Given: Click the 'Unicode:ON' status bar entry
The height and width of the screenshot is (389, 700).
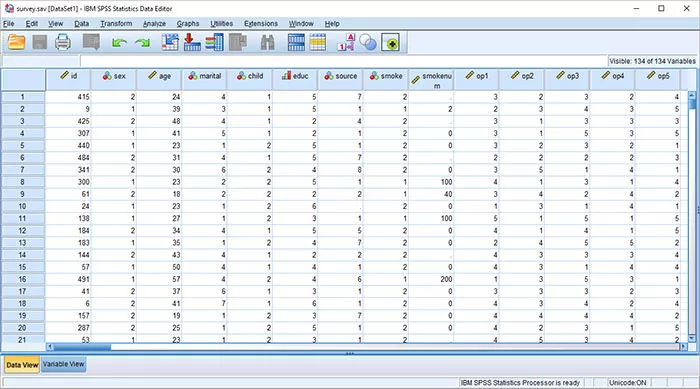Looking at the screenshot, I should tap(627, 383).
